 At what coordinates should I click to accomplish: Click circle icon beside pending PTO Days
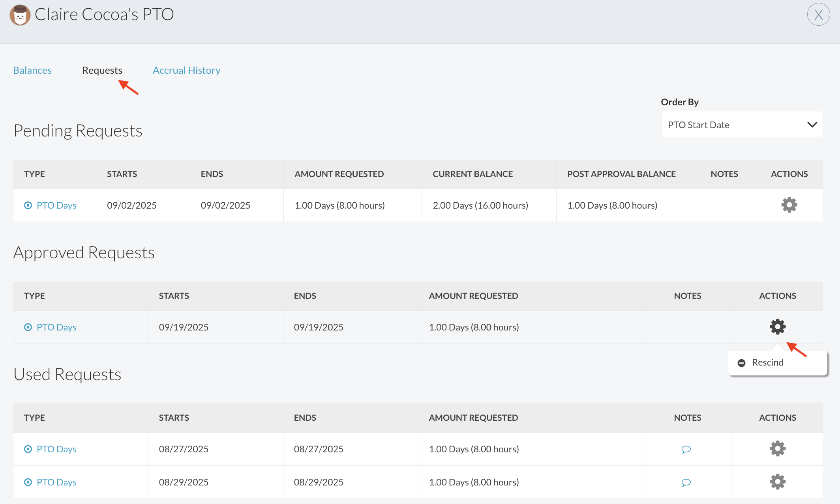28,205
